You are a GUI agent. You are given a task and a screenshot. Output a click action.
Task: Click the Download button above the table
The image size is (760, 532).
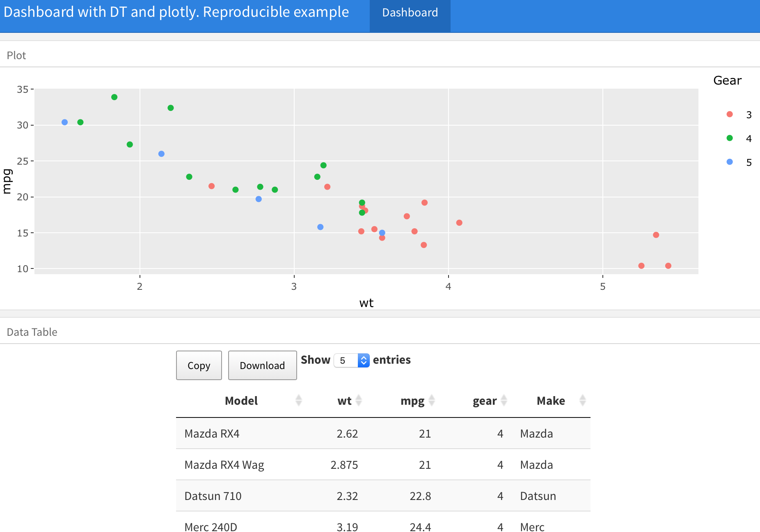262,365
